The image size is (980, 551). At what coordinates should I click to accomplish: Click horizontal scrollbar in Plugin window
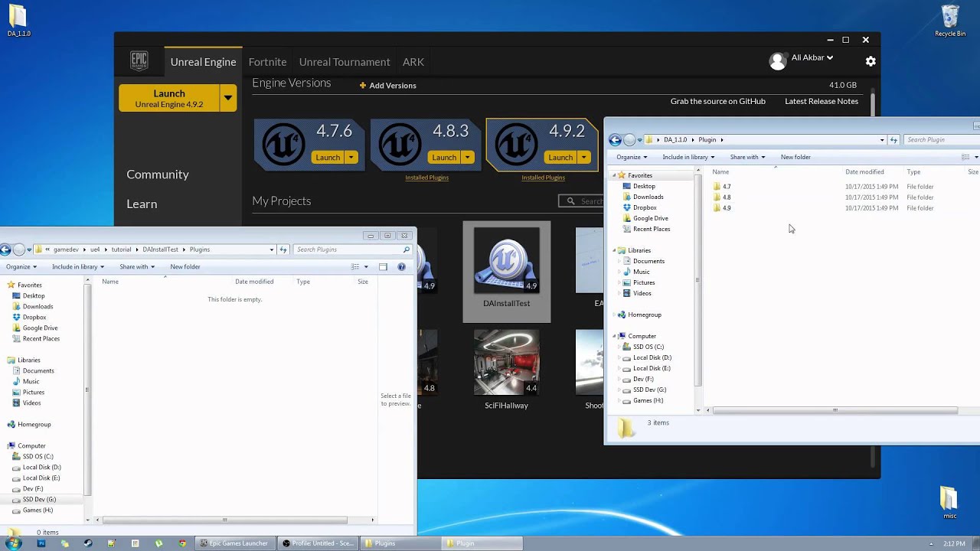click(835, 410)
